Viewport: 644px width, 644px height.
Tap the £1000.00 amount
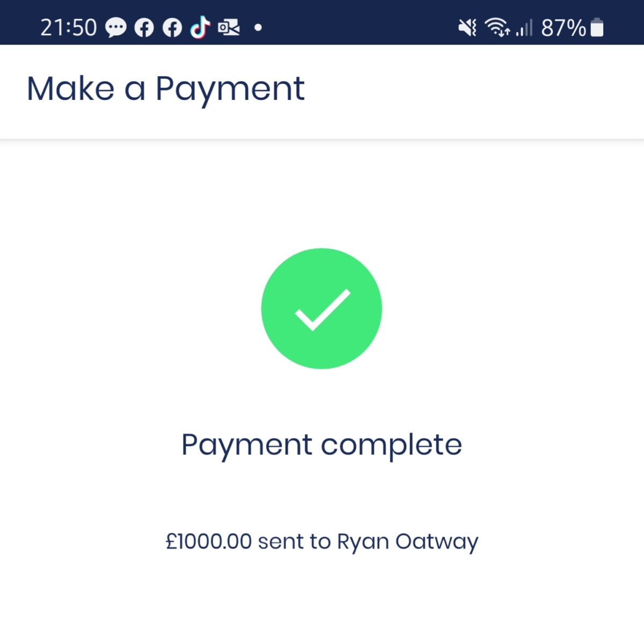tap(209, 541)
